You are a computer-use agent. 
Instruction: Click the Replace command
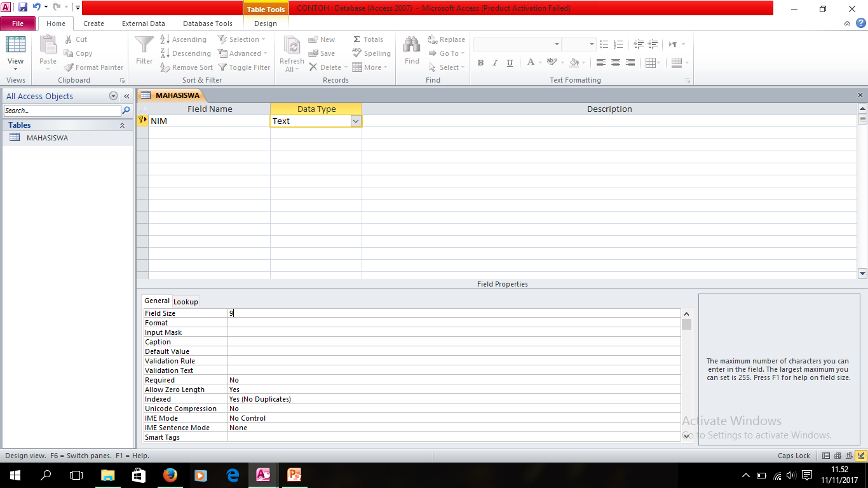[447, 39]
